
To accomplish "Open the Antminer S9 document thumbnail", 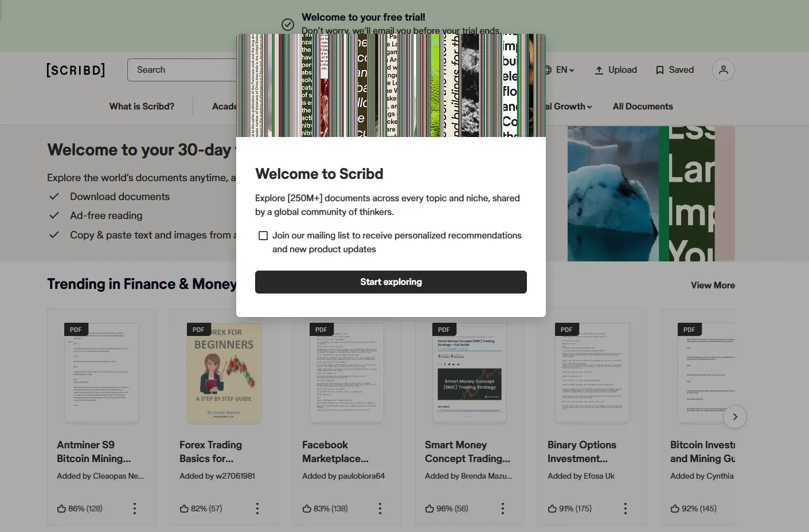I will pos(101,373).
